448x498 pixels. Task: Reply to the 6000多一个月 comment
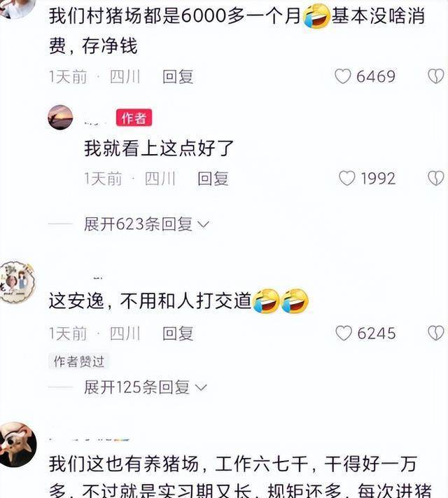pos(178,76)
